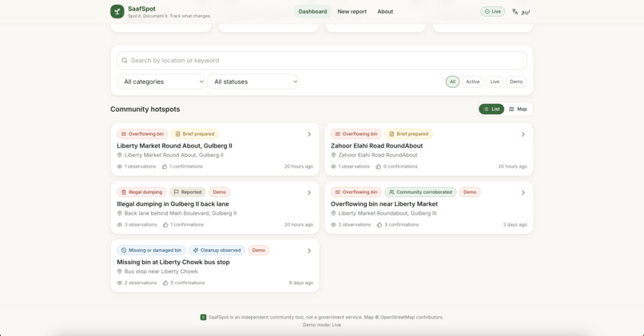Select the All filter pill
644x336 pixels.
pos(452,81)
